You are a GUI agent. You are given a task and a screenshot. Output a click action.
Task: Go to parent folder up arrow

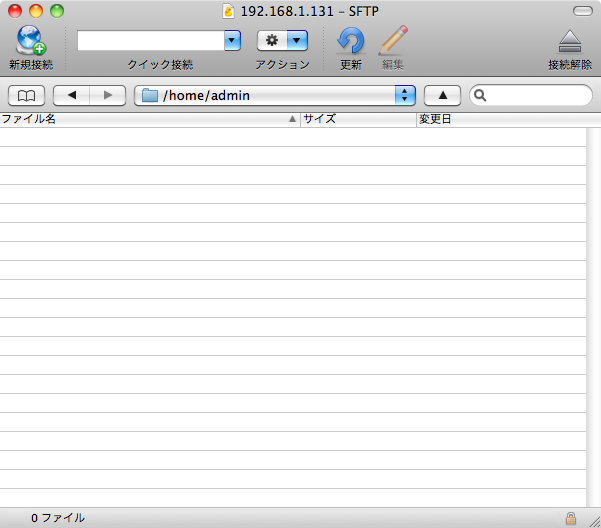tap(443, 95)
